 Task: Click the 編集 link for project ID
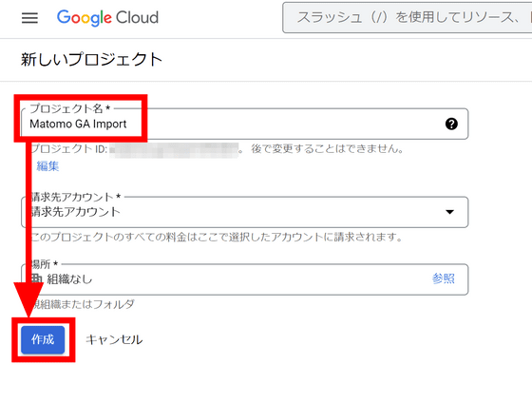point(47,166)
